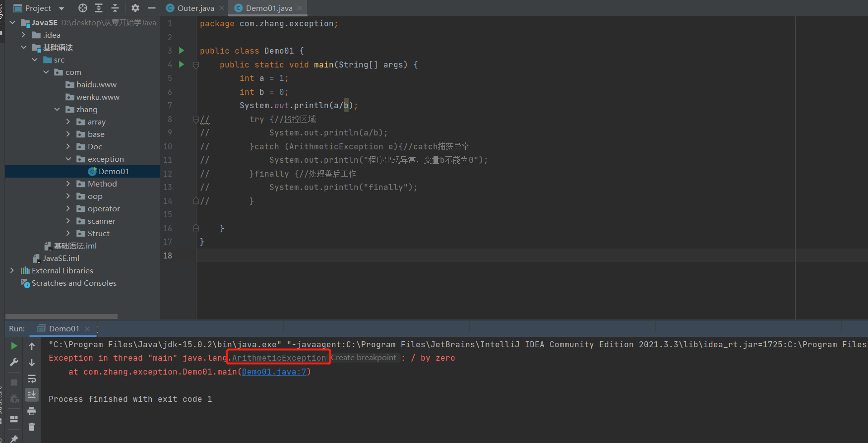Fold the commented block at line 8
The image size is (868, 443).
tap(196, 120)
